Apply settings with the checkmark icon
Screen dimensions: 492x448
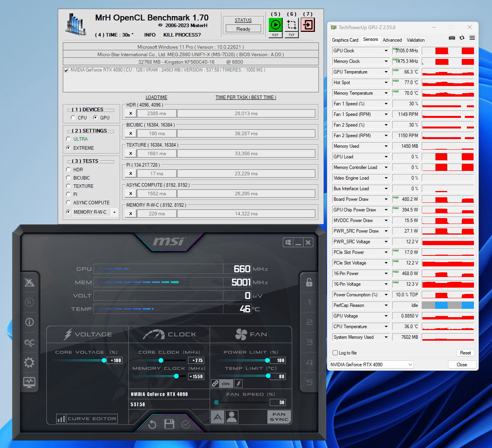click(186, 424)
